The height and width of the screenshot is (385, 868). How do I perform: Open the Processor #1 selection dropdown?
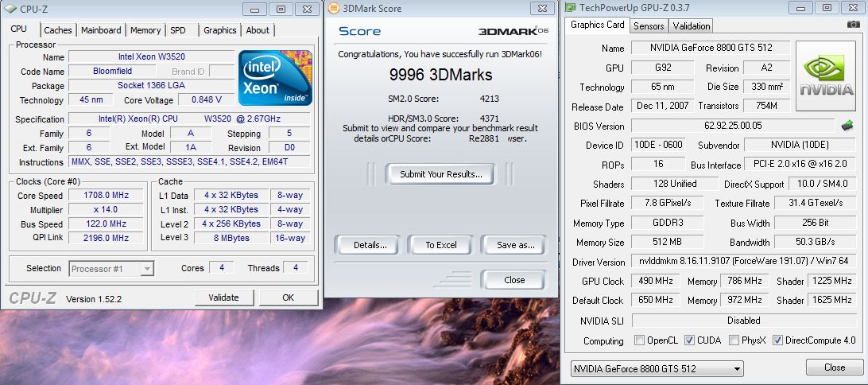111,269
